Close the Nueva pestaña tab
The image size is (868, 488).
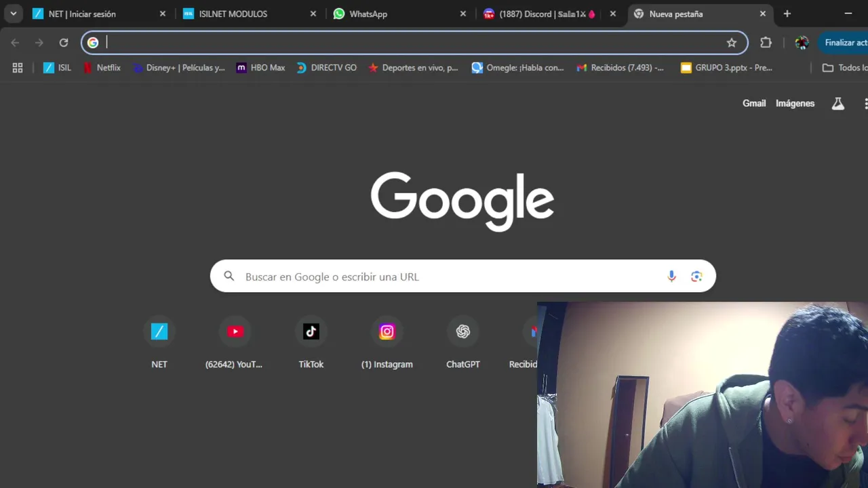[763, 14]
